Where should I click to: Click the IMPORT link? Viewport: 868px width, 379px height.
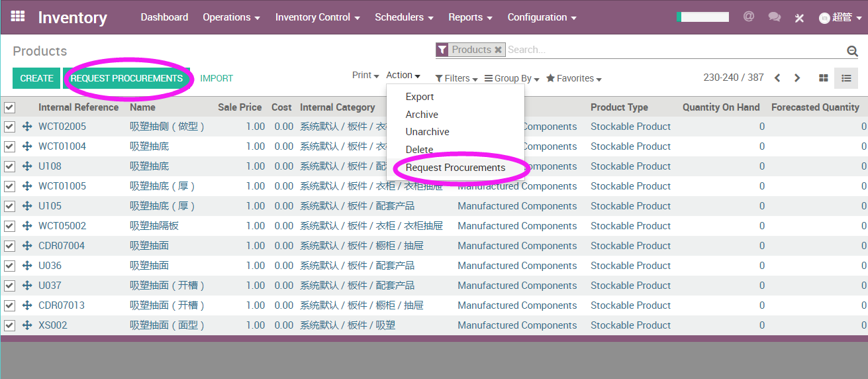click(x=217, y=78)
